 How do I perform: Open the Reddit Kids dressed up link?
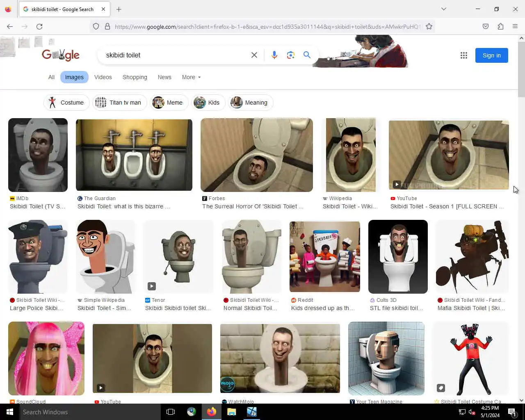pos(323,308)
